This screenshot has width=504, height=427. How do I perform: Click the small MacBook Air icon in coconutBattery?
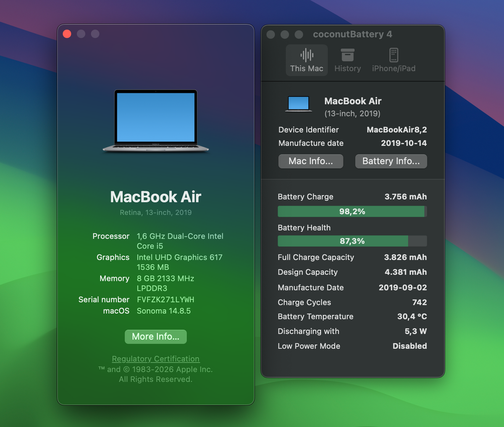[299, 104]
